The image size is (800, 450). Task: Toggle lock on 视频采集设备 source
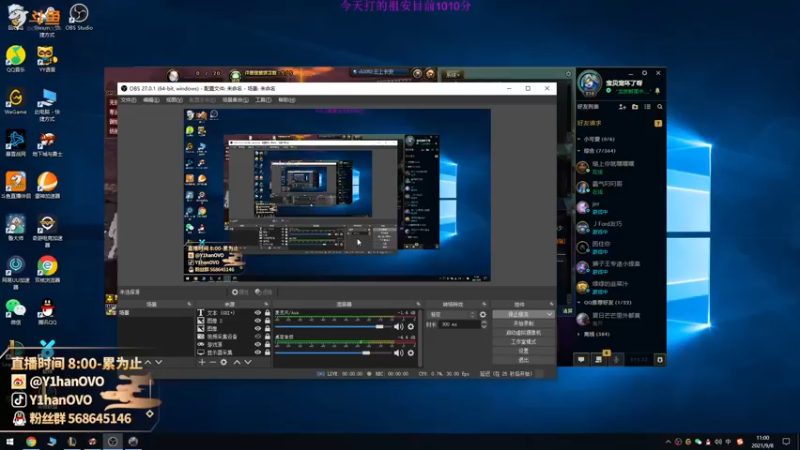coord(267,337)
